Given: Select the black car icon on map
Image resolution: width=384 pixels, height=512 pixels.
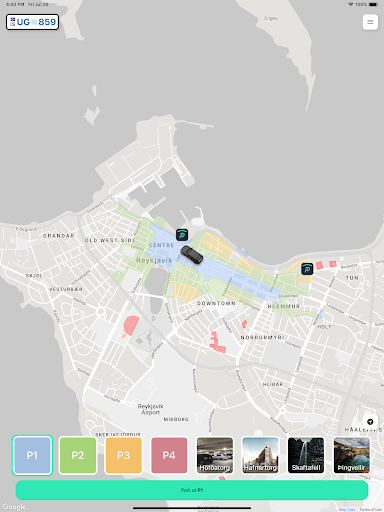Looking at the screenshot, I should pos(192,255).
